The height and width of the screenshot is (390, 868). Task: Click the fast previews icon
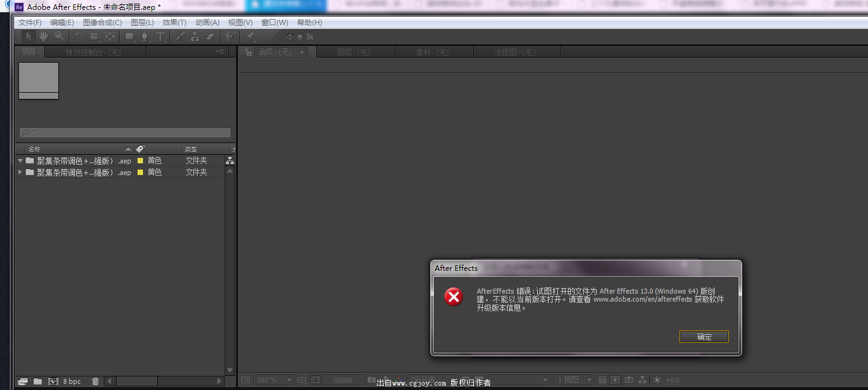(615, 380)
